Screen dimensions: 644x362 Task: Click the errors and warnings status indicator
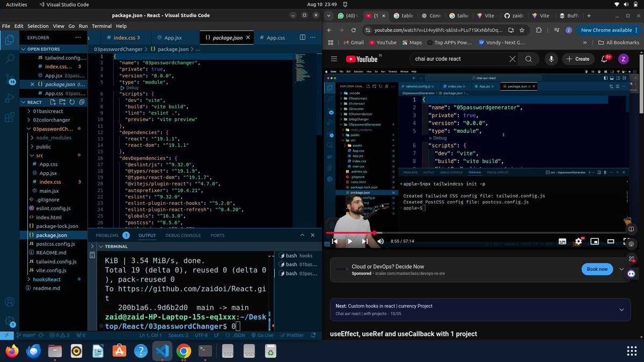coord(60,335)
